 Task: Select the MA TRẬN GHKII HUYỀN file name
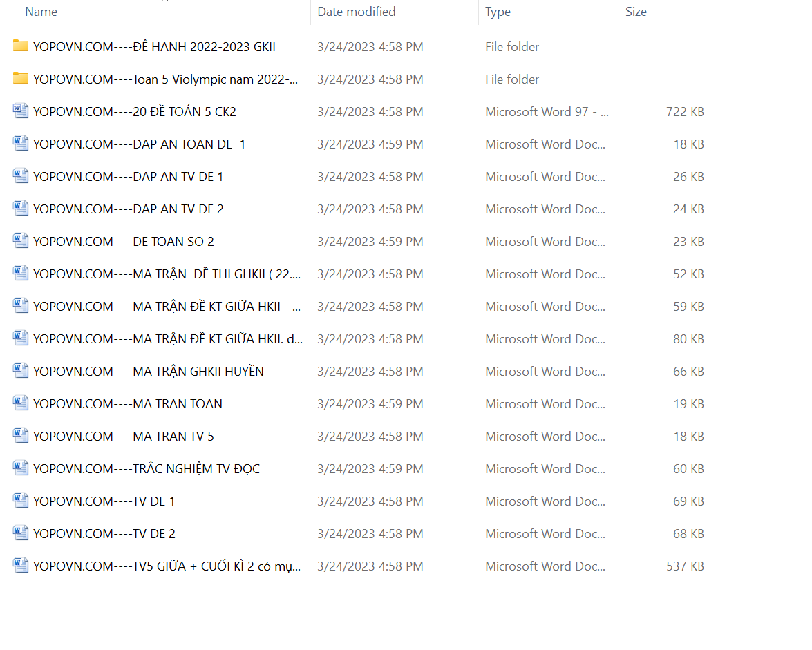[x=149, y=372]
